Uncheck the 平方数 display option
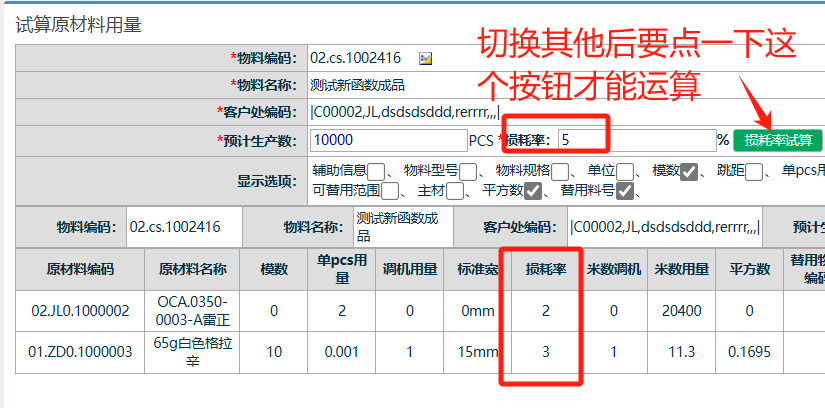825x408 pixels. [x=533, y=191]
